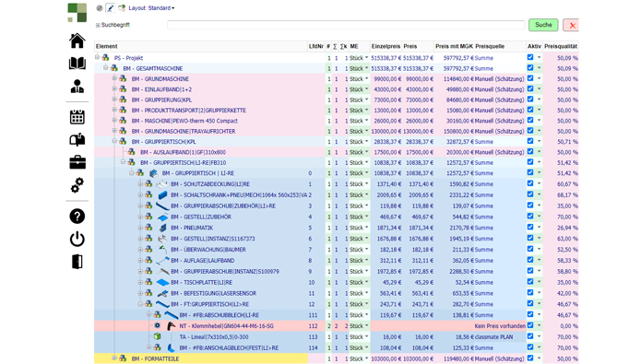Open the person/user sidebar icon
The height and width of the screenshot is (364, 641).
click(x=77, y=86)
